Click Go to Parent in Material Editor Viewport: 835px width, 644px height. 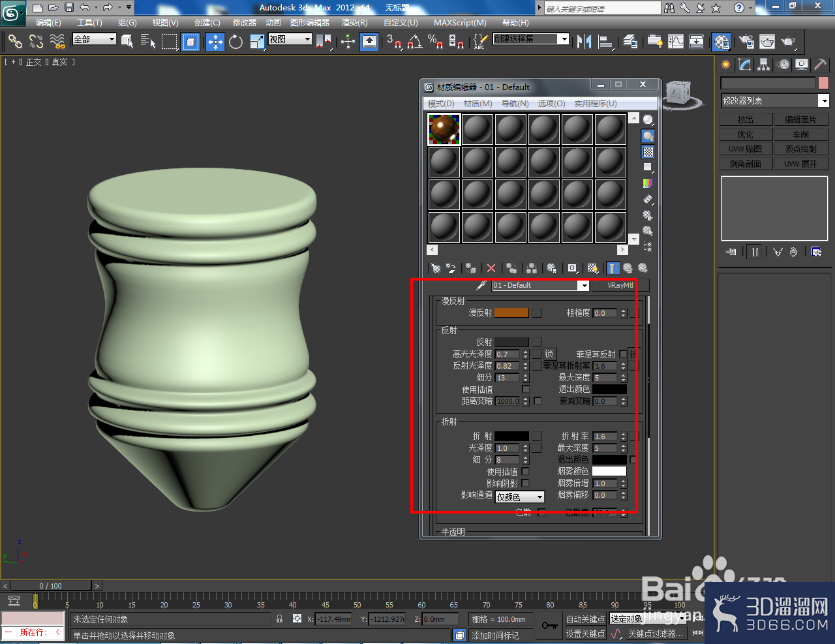click(x=628, y=268)
